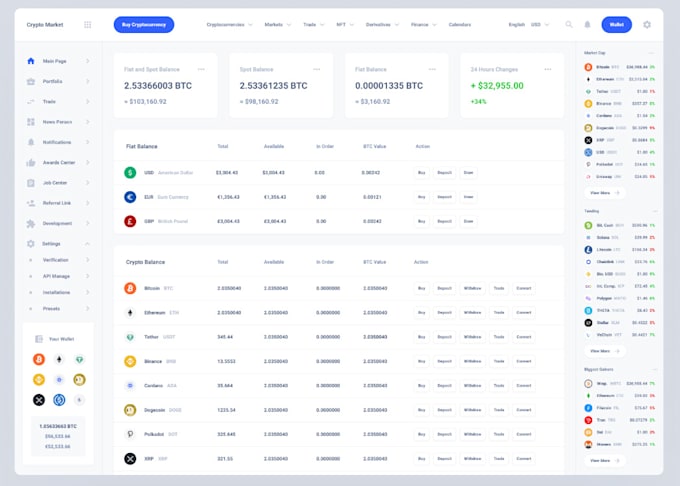Click the Development puzzle icon in sidebar

31,224
